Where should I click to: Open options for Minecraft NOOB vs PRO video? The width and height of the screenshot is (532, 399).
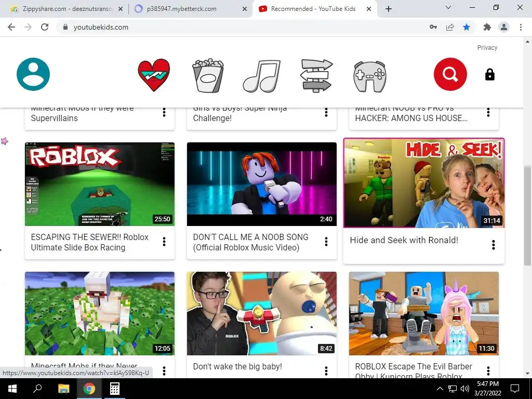(x=488, y=112)
